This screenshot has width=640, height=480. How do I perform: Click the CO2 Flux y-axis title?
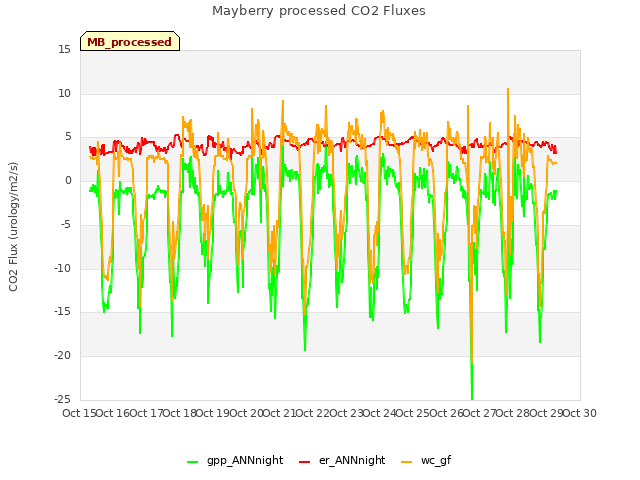click(x=13, y=227)
